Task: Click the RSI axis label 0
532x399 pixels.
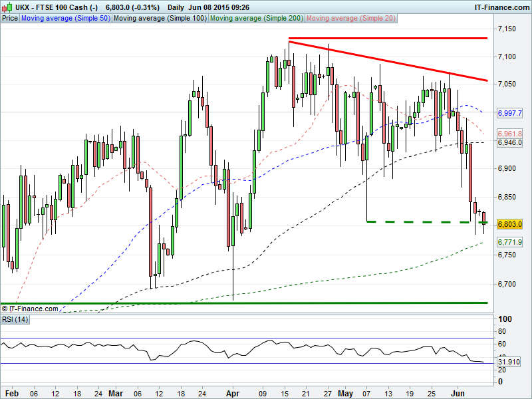Action: coord(500,382)
